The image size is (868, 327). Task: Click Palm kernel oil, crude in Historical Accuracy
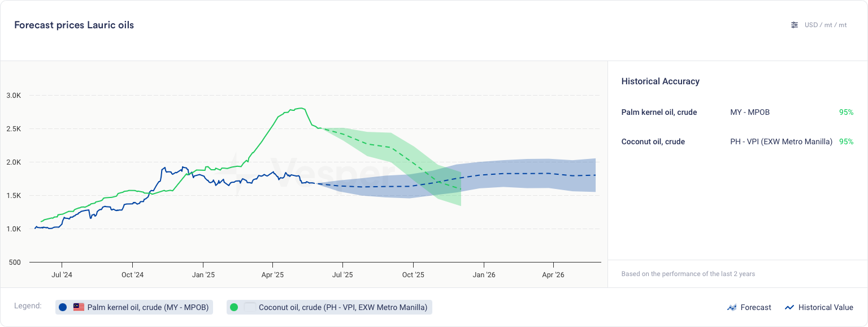tap(659, 112)
